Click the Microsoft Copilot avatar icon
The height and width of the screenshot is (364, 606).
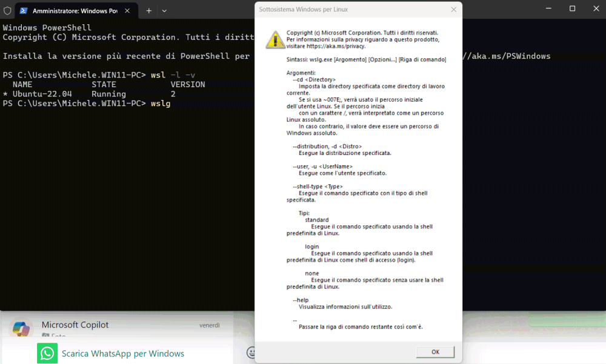pos(21,328)
